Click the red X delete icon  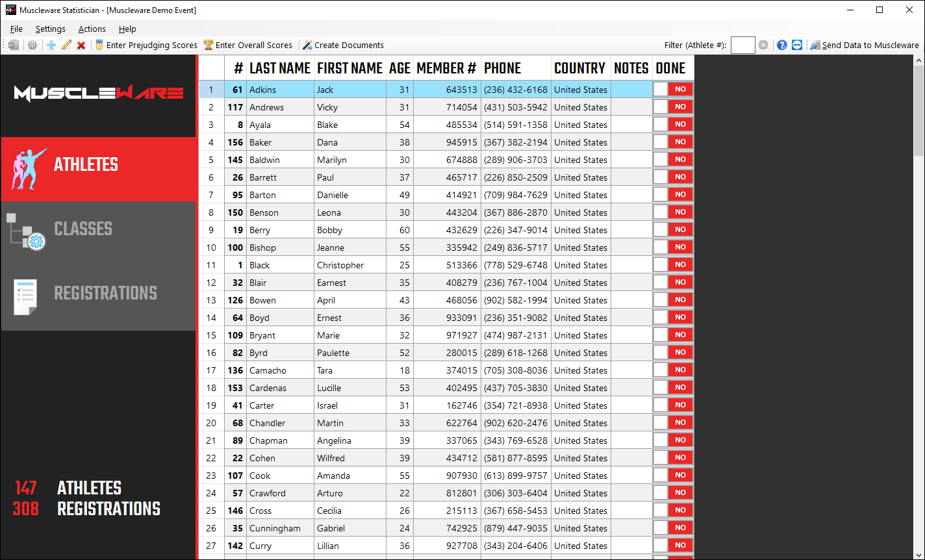(x=81, y=45)
